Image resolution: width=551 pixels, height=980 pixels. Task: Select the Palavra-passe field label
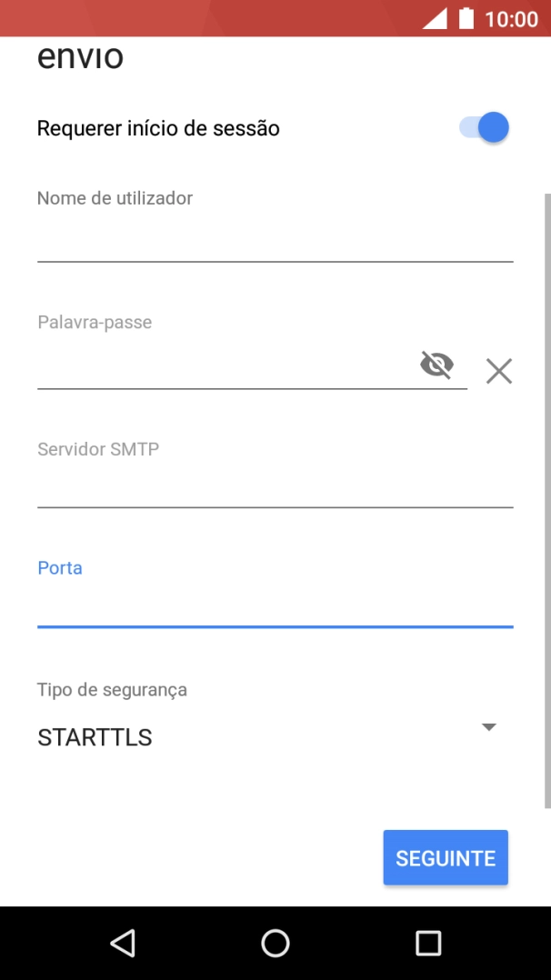(95, 322)
